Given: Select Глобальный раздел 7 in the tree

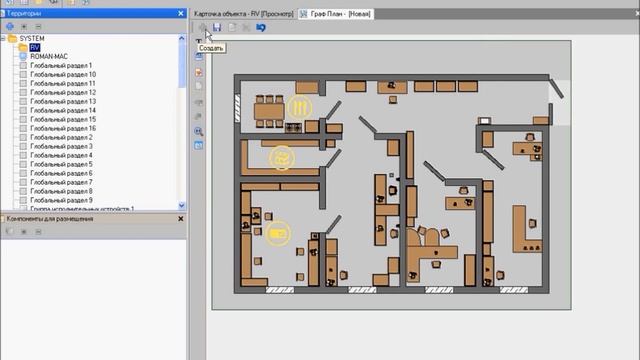Looking at the screenshot, I should point(61,182).
